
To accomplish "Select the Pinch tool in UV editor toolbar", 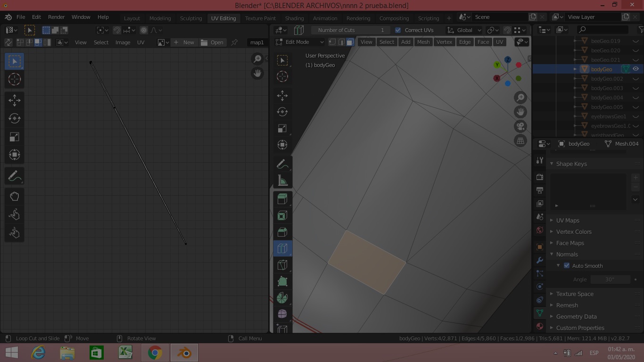I will (x=14, y=233).
